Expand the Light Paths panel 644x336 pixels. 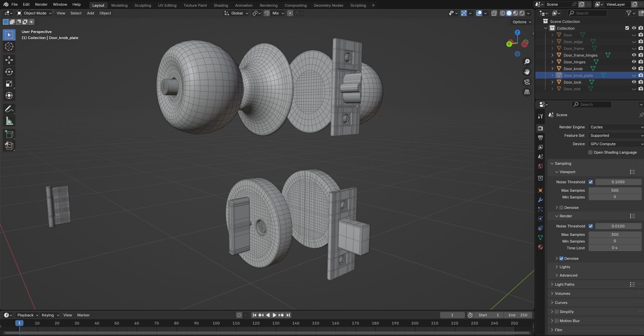tap(564, 284)
